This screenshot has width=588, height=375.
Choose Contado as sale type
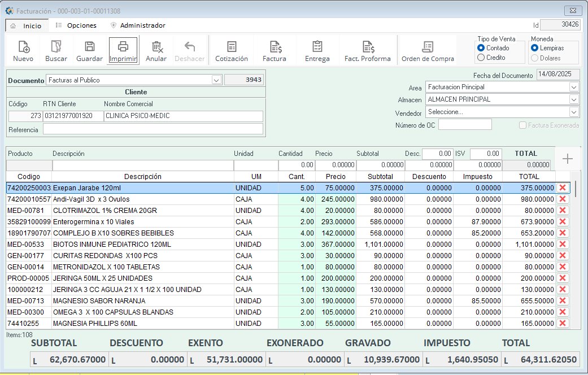(481, 48)
